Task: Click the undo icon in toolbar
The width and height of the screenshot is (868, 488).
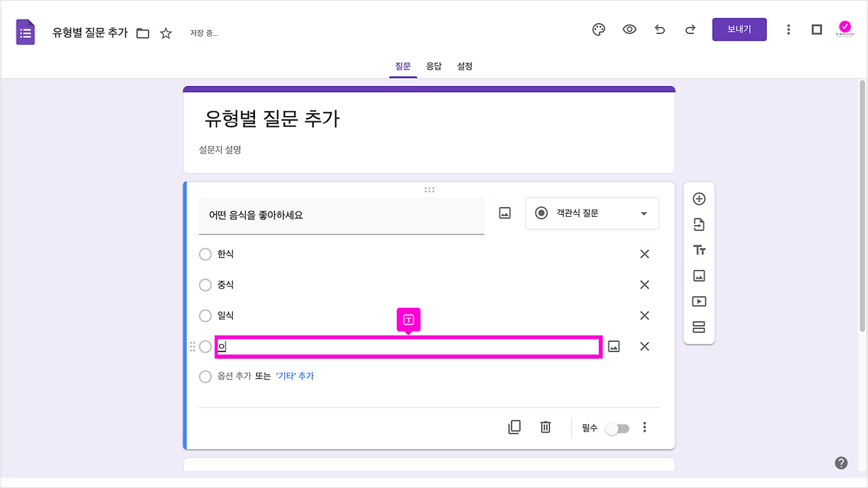Action: (x=660, y=29)
